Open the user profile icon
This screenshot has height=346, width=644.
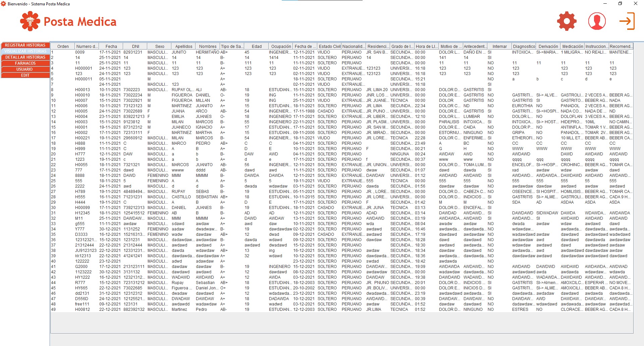(597, 21)
